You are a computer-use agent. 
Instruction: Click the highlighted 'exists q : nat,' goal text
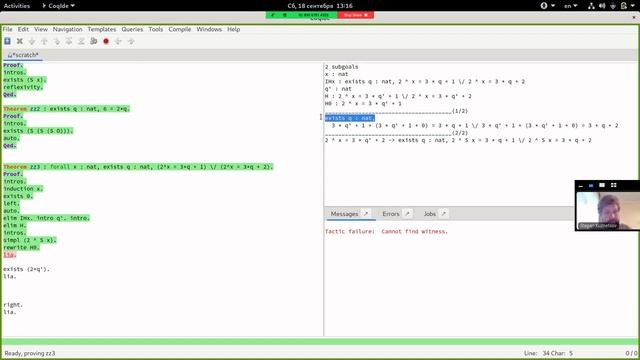[350, 118]
